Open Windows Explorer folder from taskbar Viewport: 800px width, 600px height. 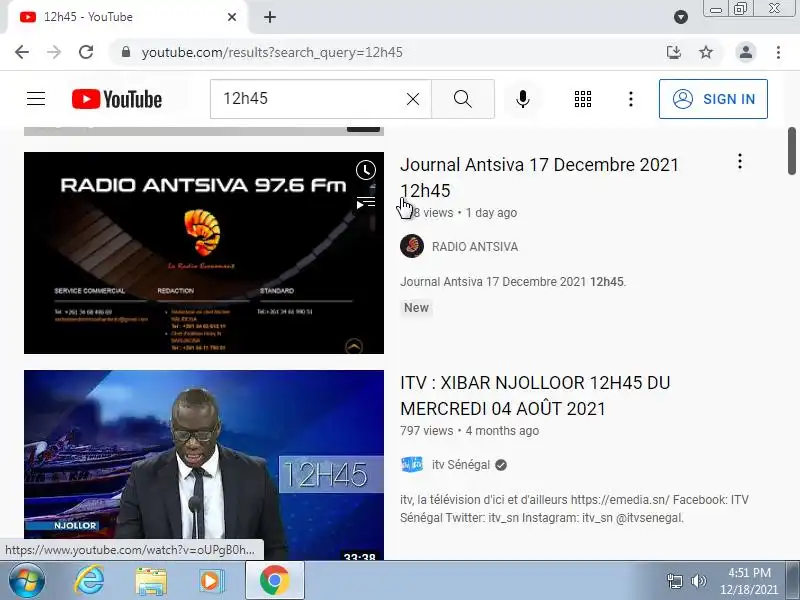[x=151, y=581]
